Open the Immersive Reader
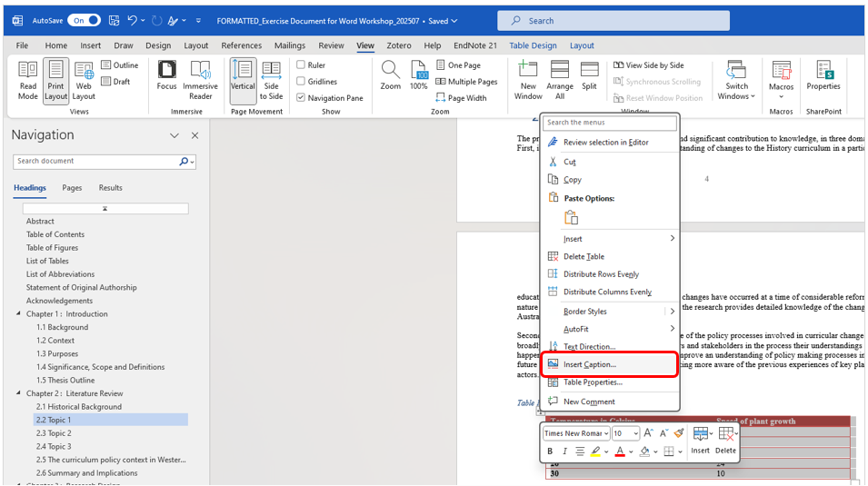 click(200, 80)
